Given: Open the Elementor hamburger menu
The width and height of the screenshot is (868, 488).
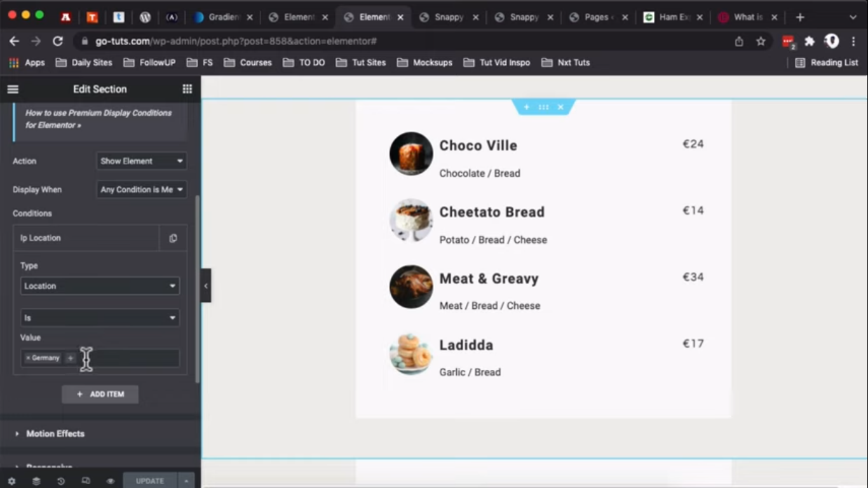Looking at the screenshot, I should tap(13, 89).
